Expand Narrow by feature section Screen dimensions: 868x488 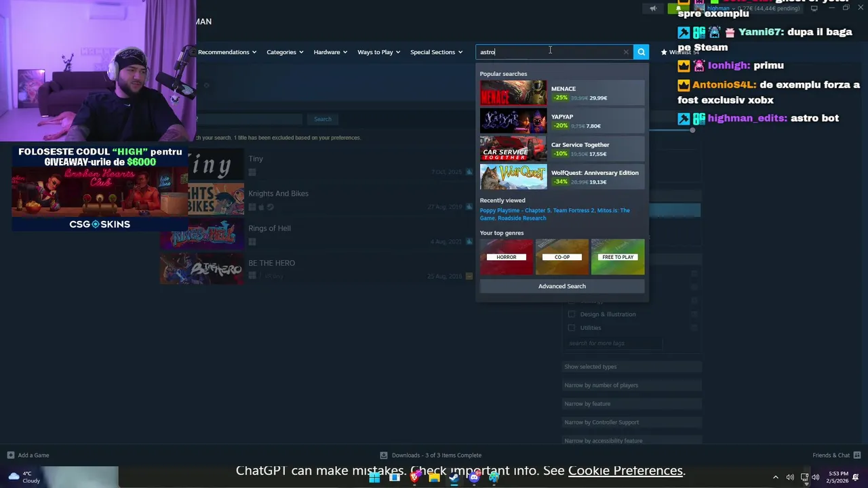point(631,404)
